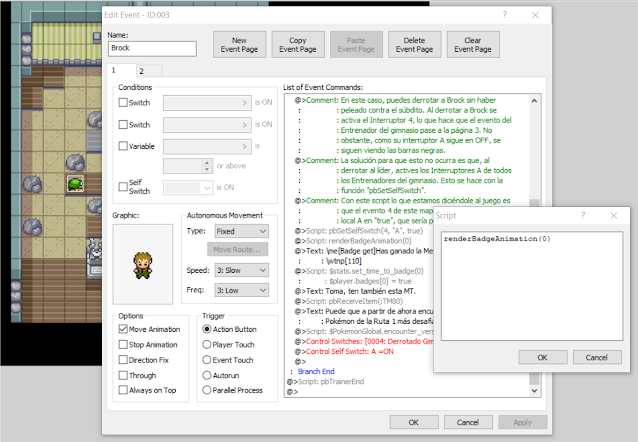Screen dimensions: 638x442
Task: Enable the first Switch condition checkbox
Action: [x=123, y=103]
